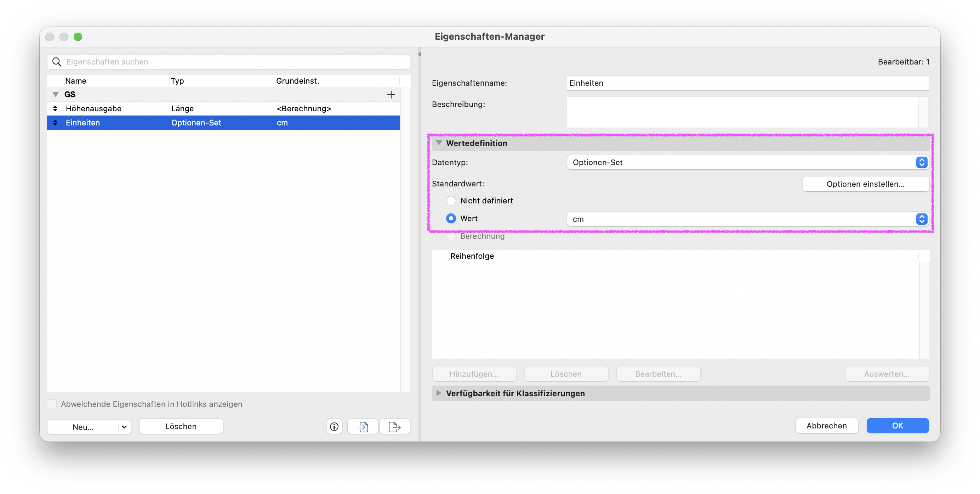Image resolution: width=980 pixels, height=494 pixels.
Task: Open the Neu... dropdown arrow
Action: 124,427
